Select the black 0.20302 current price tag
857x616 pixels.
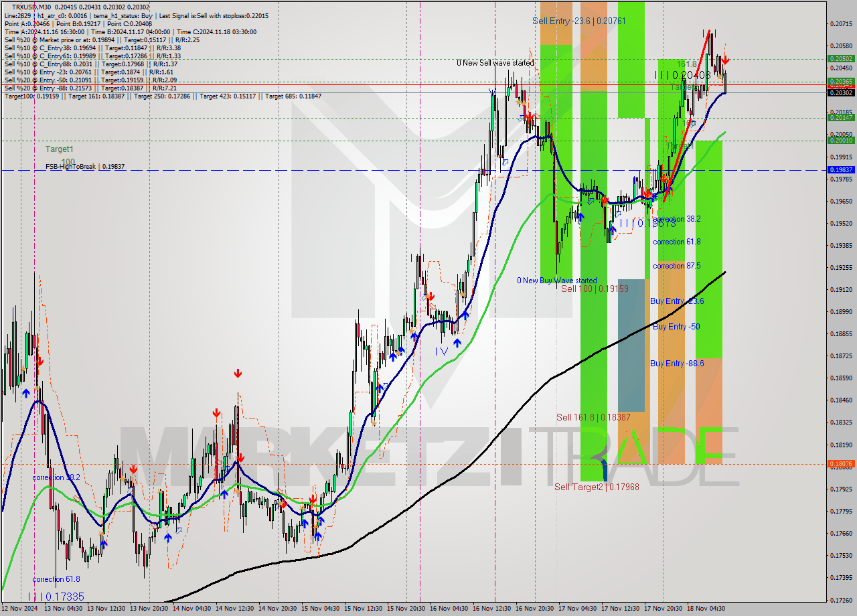pyautogui.click(x=840, y=93)
